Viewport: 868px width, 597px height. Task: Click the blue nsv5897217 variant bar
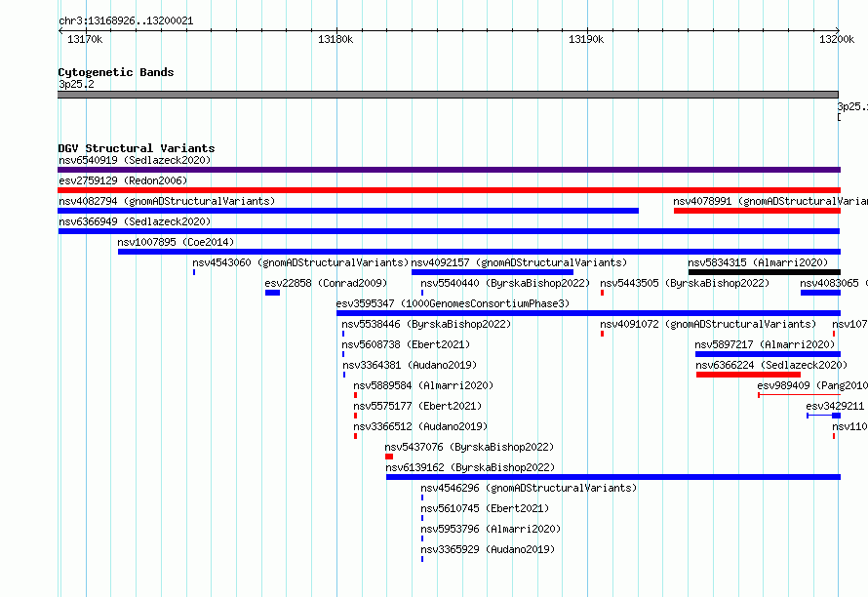coord(768,354)
